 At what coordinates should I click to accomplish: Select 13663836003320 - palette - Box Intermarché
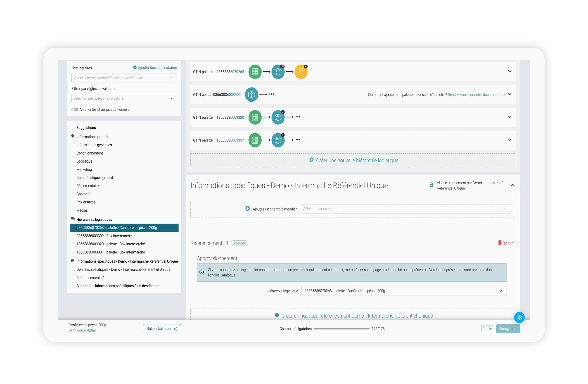110,244
